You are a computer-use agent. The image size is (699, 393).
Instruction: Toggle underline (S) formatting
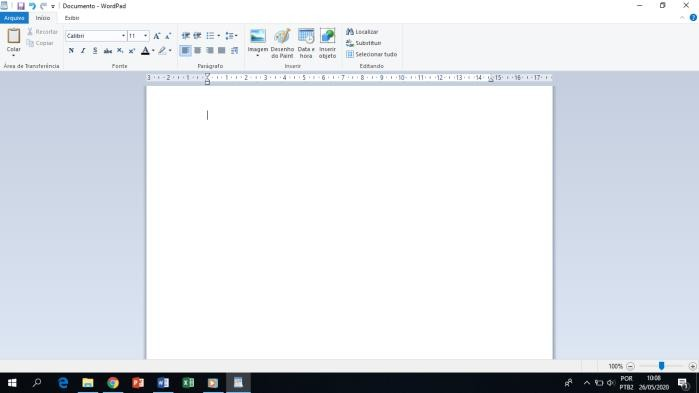tap(95, 51)
